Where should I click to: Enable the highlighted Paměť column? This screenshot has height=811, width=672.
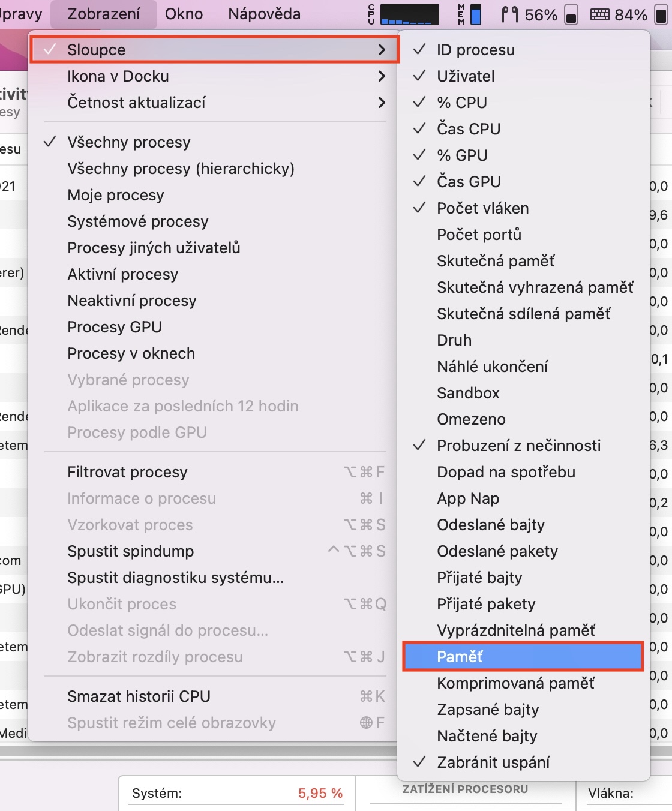coord(460,657)
